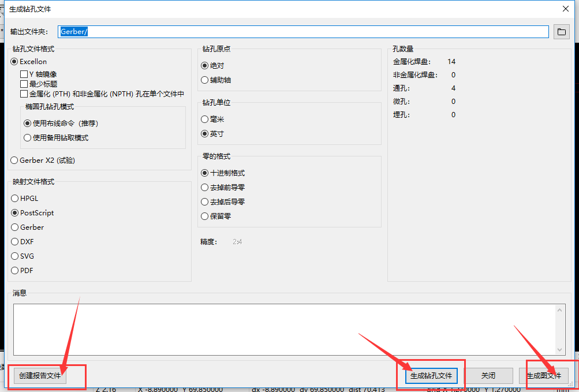Choose DXF map file format
Viewport: 579px width, 392px height.
pyautogui.click(x=23, y=242)
